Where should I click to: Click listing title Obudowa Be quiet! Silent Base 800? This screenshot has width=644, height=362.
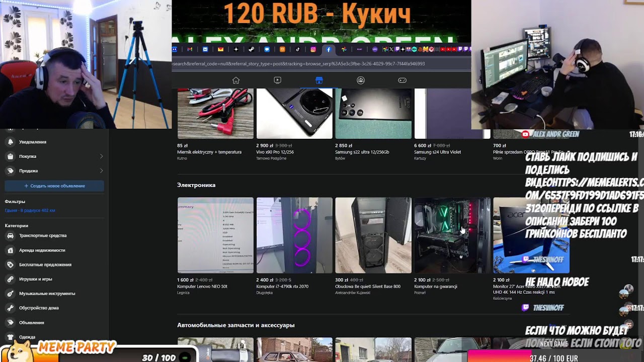click(368, 287)
